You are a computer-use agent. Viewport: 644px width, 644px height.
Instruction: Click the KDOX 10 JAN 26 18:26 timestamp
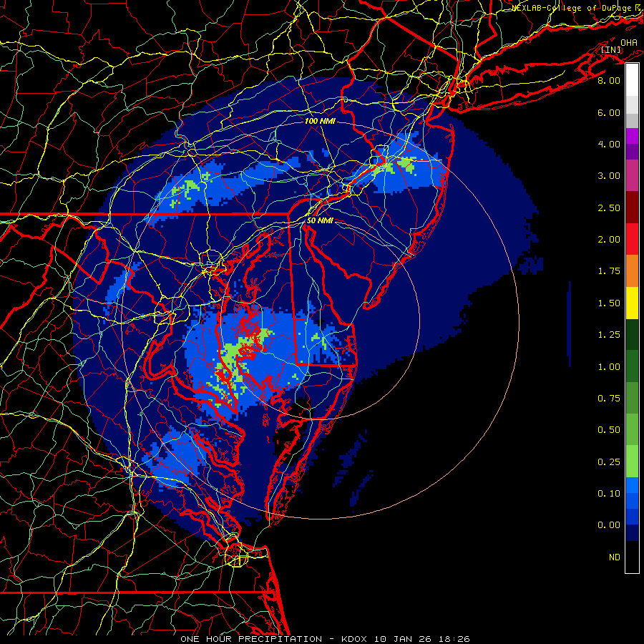(406, 639)
